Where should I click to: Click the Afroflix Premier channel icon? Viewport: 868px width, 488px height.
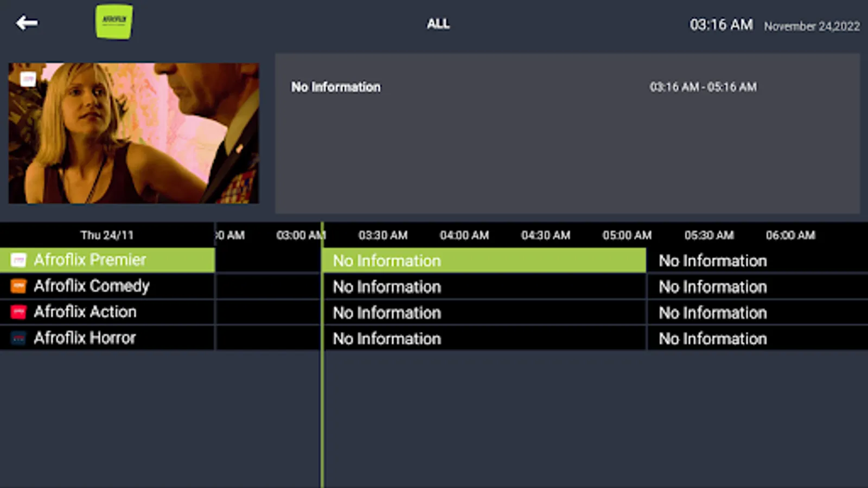[x=18, y=260]
